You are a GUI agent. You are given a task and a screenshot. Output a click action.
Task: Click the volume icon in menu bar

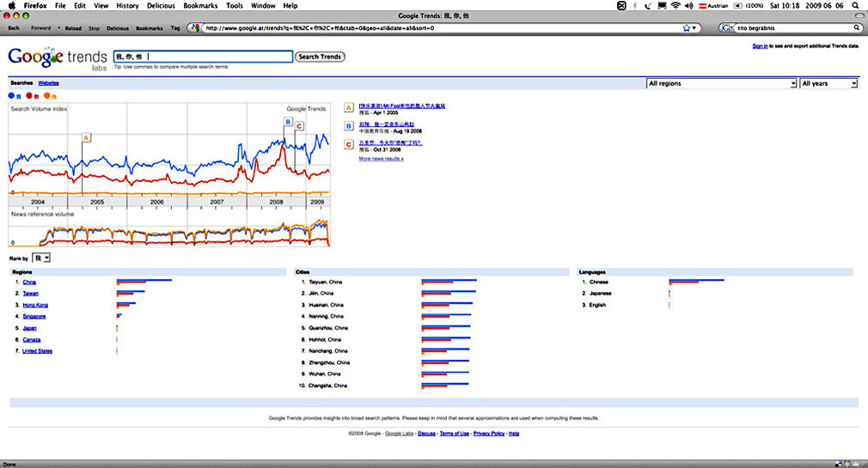pos(688,5)
